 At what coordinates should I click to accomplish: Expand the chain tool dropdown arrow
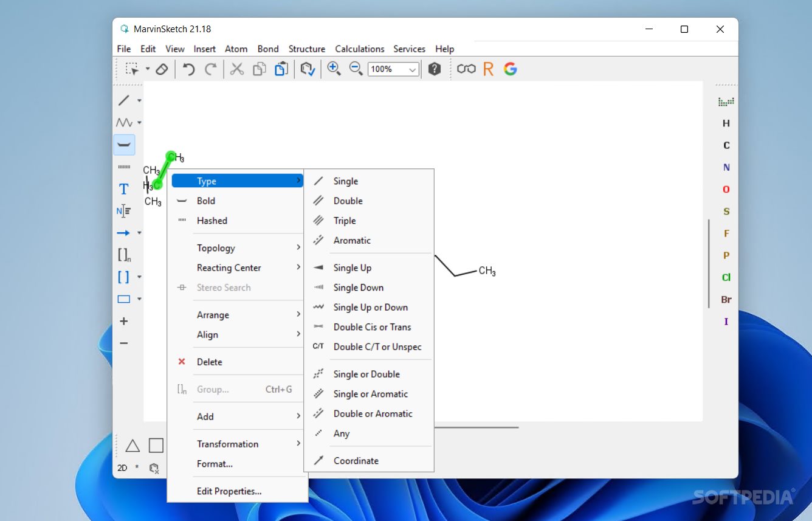click(x=139, y=123)
